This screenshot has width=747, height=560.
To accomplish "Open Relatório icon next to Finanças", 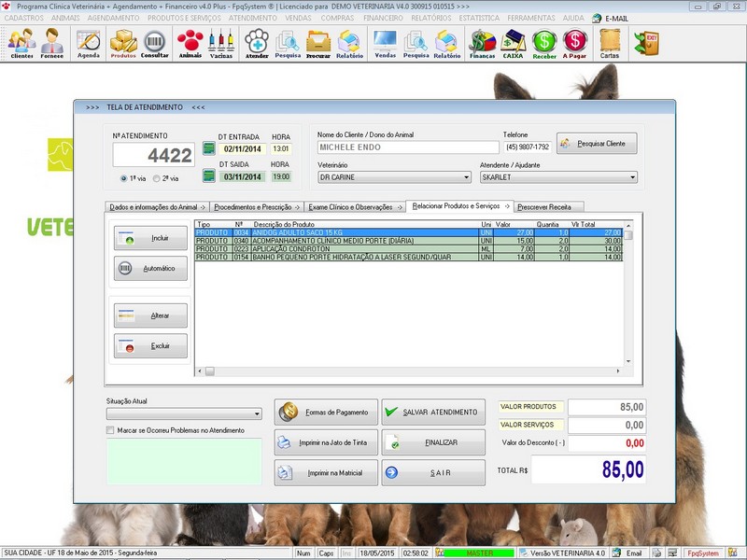I will (447, 43).
